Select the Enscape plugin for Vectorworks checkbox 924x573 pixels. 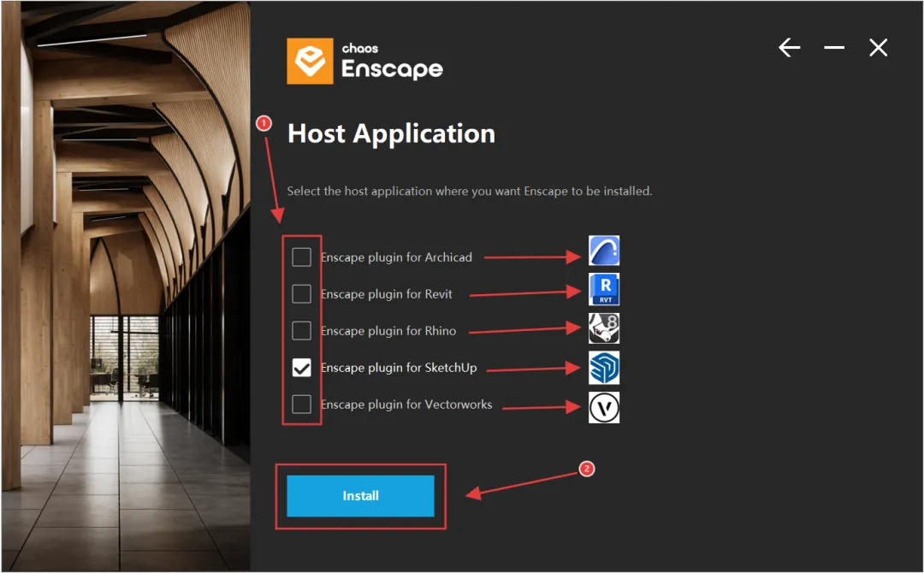[x=301, y=404]
